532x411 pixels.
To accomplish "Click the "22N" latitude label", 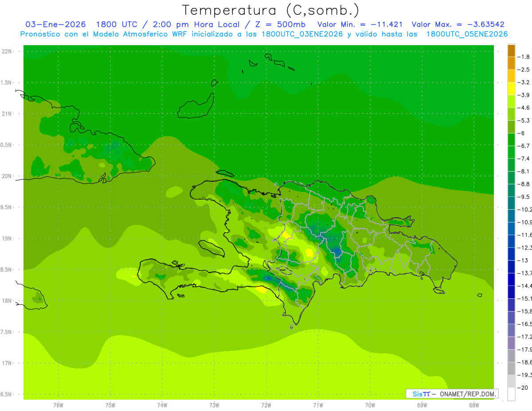I will pos(8,51).
